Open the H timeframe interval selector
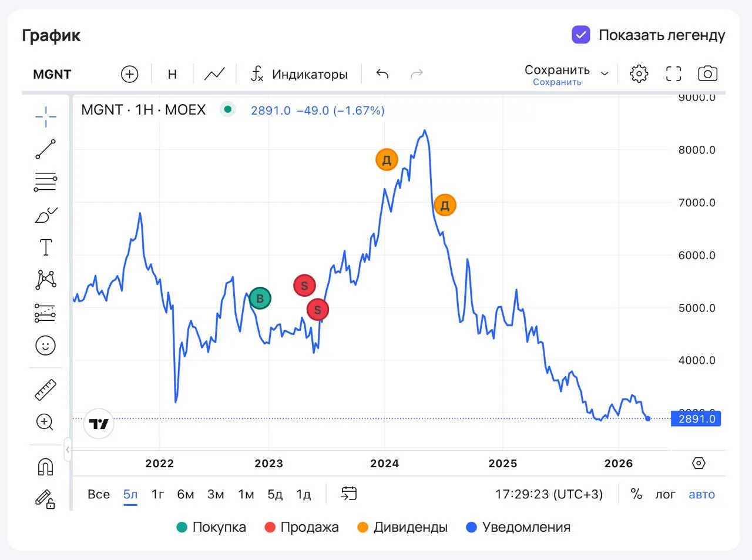 172,74
